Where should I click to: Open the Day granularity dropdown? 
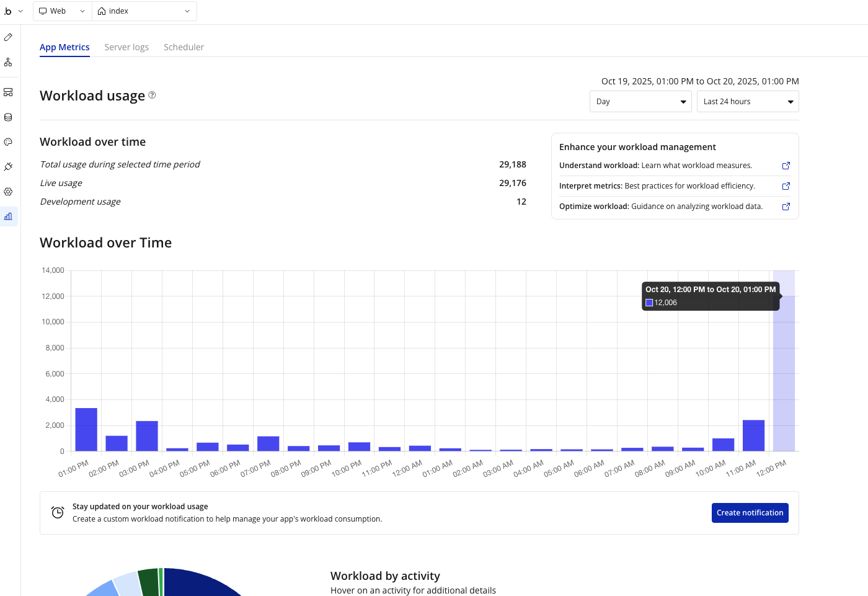[640, 102]
